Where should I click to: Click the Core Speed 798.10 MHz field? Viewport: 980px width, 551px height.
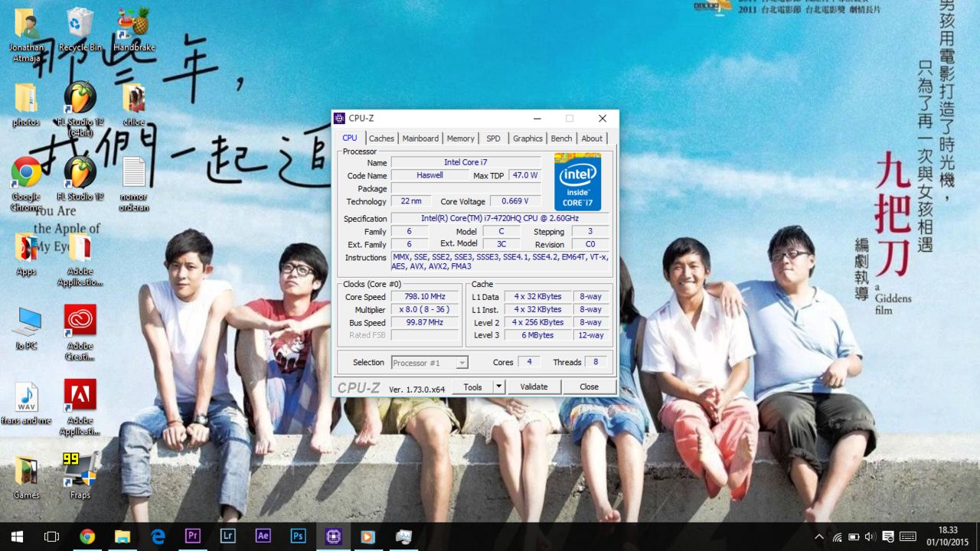(x=426, y=297)
